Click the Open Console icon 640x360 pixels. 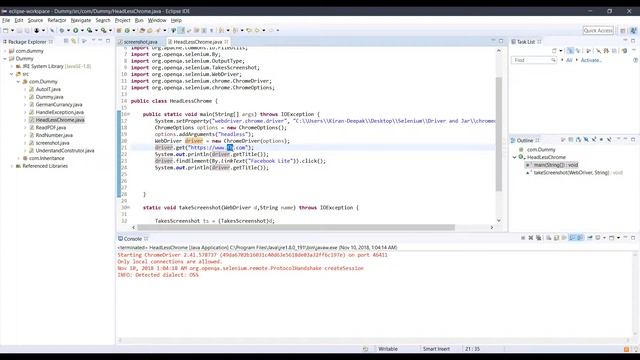tap(611, 238)
